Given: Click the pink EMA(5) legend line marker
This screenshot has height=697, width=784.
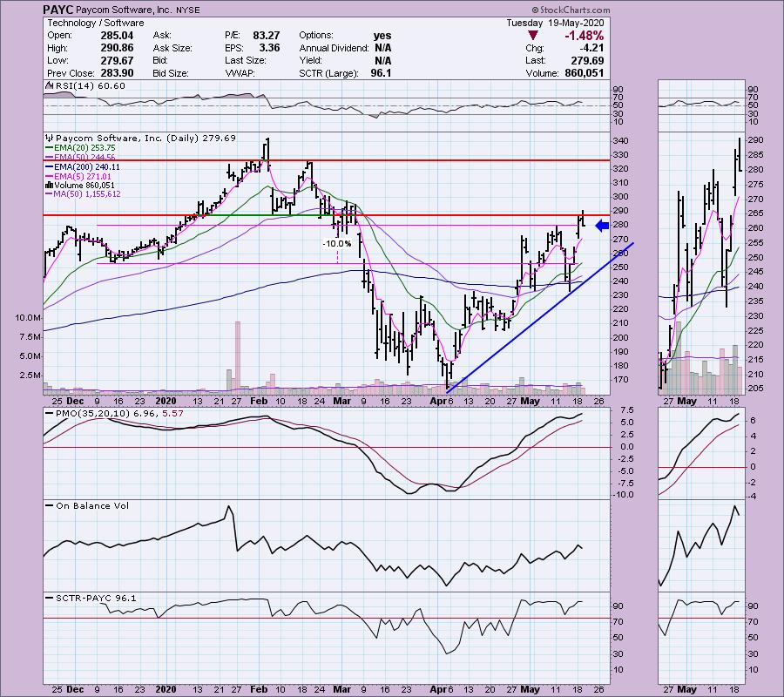Looking at the screenshot, I should [49, 177].
